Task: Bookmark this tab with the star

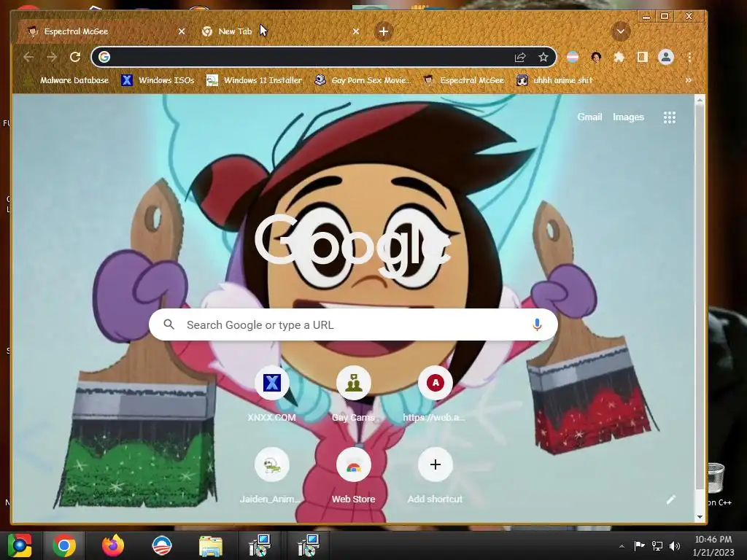Action: [543, 57]
